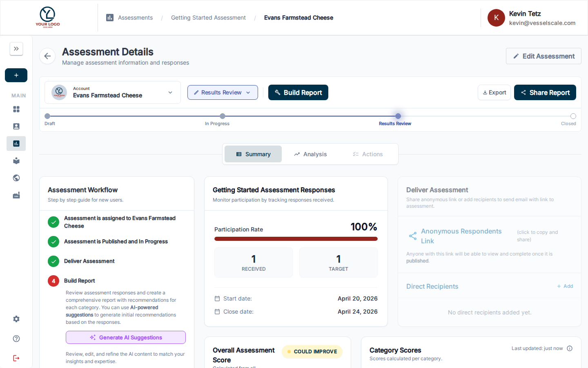Click the TARGET count card
The width and height of the screenshot is (588, 368).
(339, 263)
